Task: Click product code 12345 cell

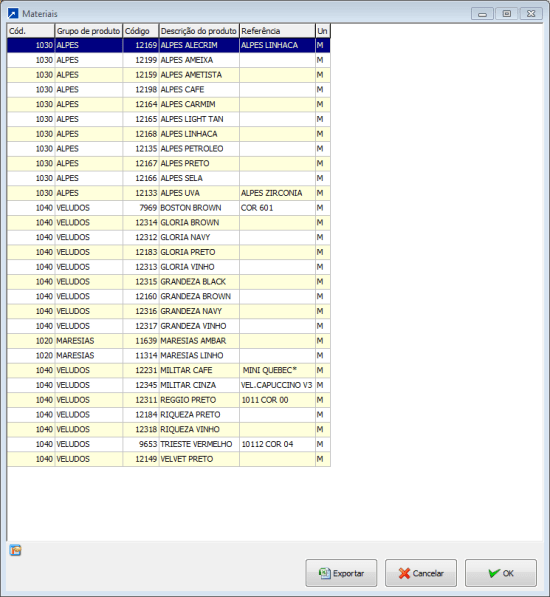Action: pos(141,385)
